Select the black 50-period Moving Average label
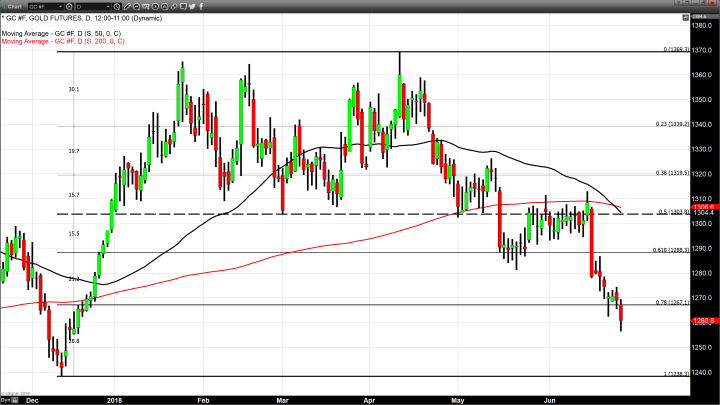The height and width of the screenshot is (405, 720). click(x=60, y=34)
